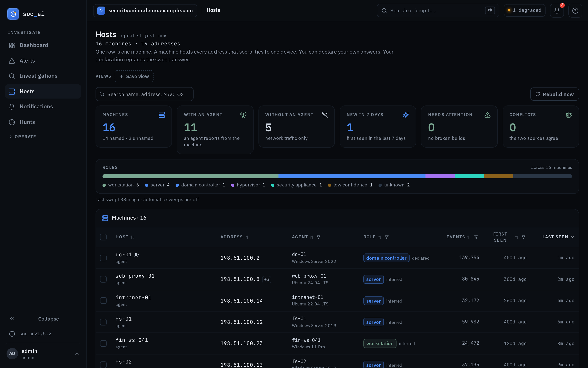The image size is (588, 368).
Task: Click the Conflicts scale icon
Action: pos(569,115)
